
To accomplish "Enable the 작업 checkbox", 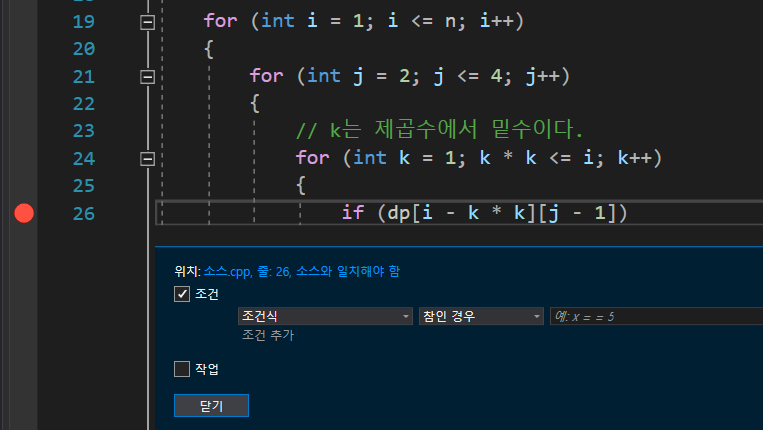I will (x=182, y=369).
